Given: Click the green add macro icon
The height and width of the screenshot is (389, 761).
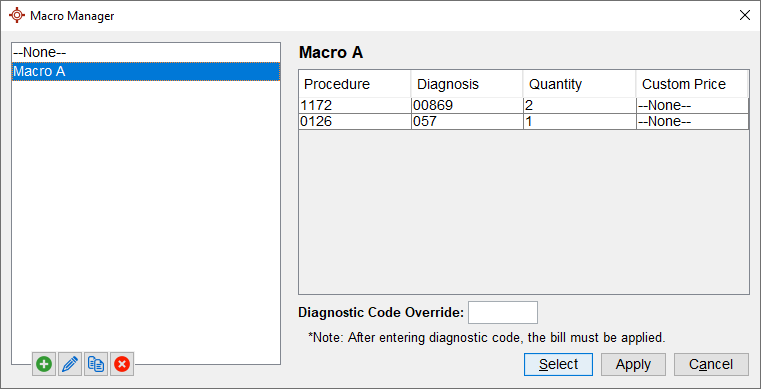Looking at the screenshot, I should click(x=44, y=364).
